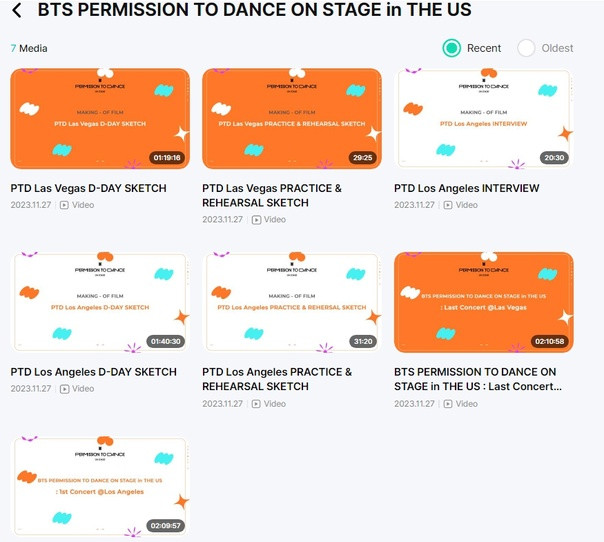Click the PTD Los Angeles INTERVIEW title link
This screenshot has width=604, height=542.
pyautogui.click(x=466, y=188)
